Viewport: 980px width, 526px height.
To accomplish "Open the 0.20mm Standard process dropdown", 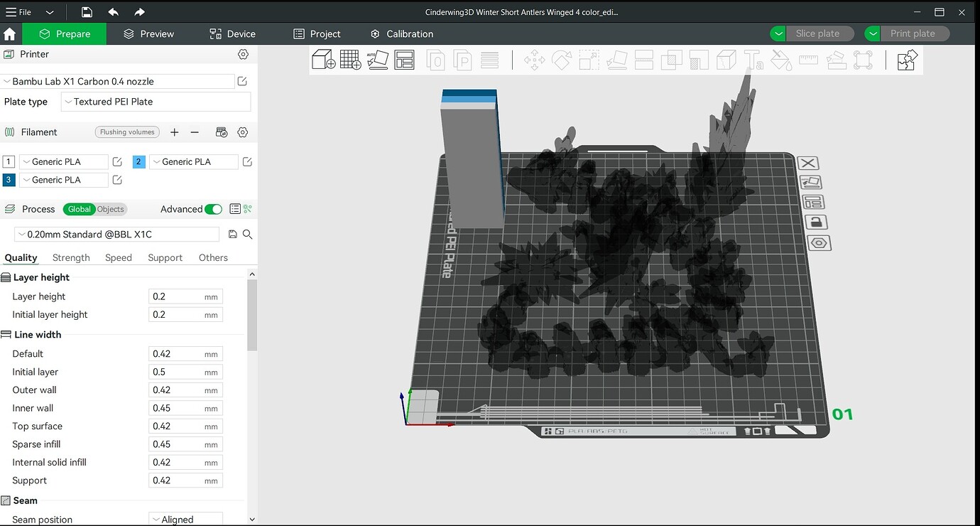I will point(117,235).
